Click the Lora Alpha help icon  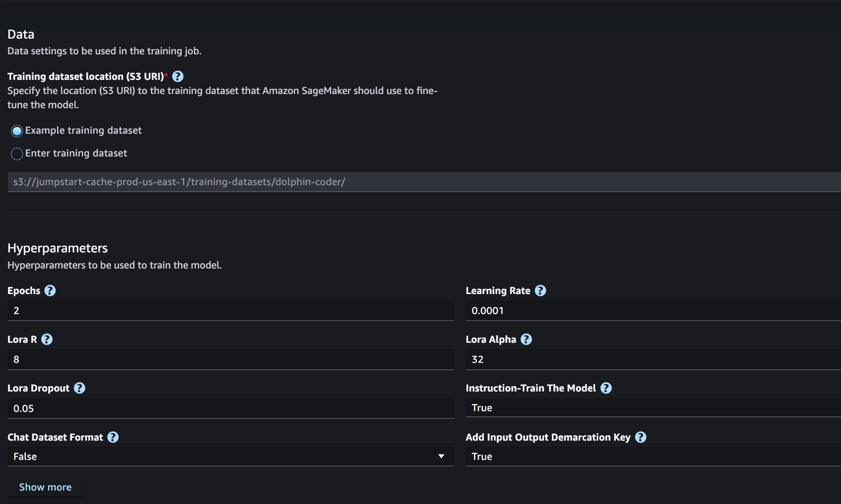pos(526,339)
